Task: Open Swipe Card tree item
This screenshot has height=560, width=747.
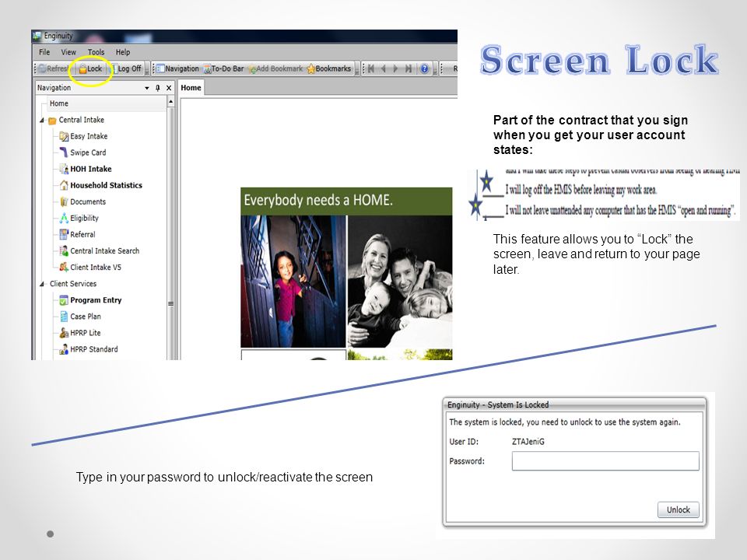Action: [88, 152]
